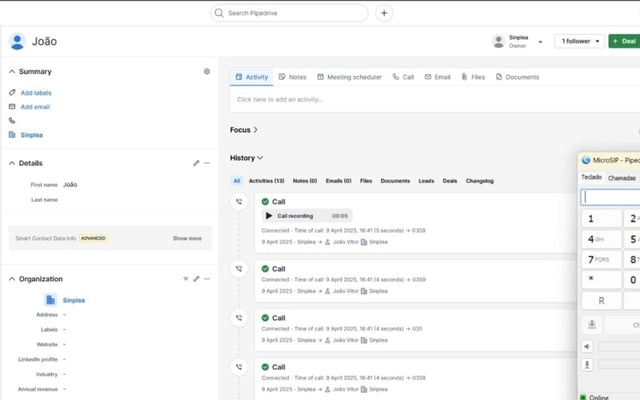Collapse the Organization section
This screenshot has height=400, width=640.
tap(12, 279)
